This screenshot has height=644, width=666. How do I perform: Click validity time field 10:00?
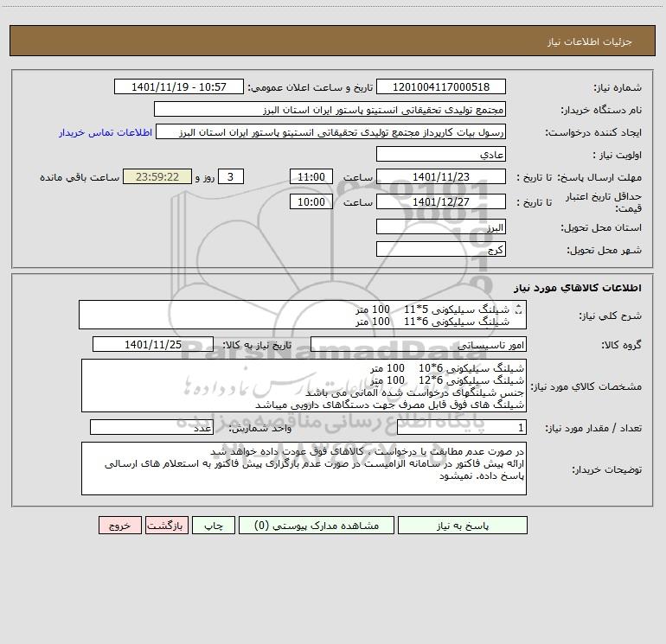coord(311,201)
